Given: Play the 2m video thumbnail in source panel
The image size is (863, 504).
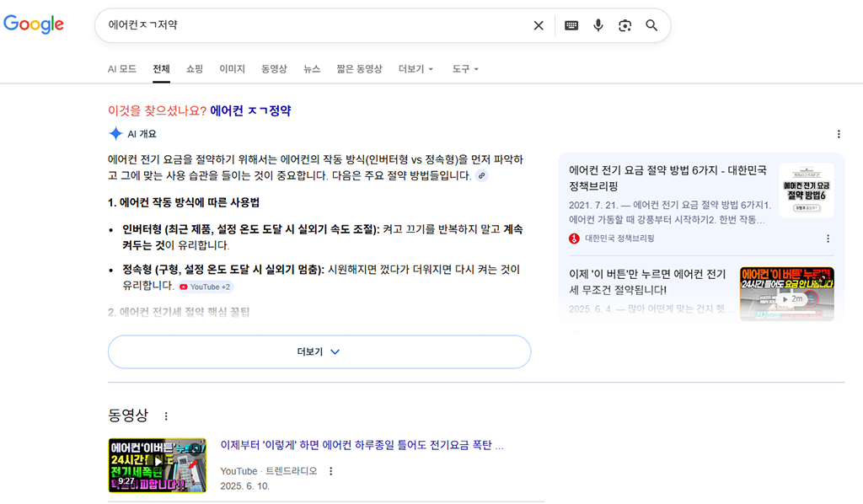Looking at the screenshot, I should tap(786, 294).
